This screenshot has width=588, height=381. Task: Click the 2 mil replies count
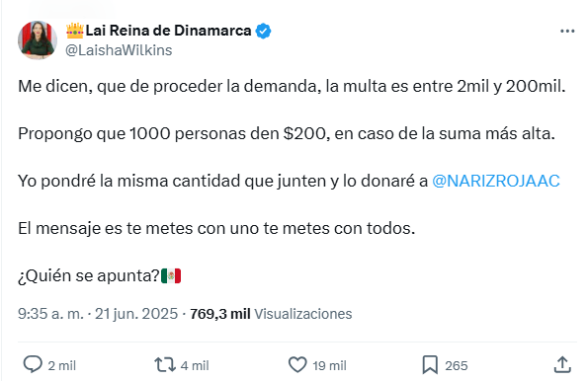pos(62,365)
